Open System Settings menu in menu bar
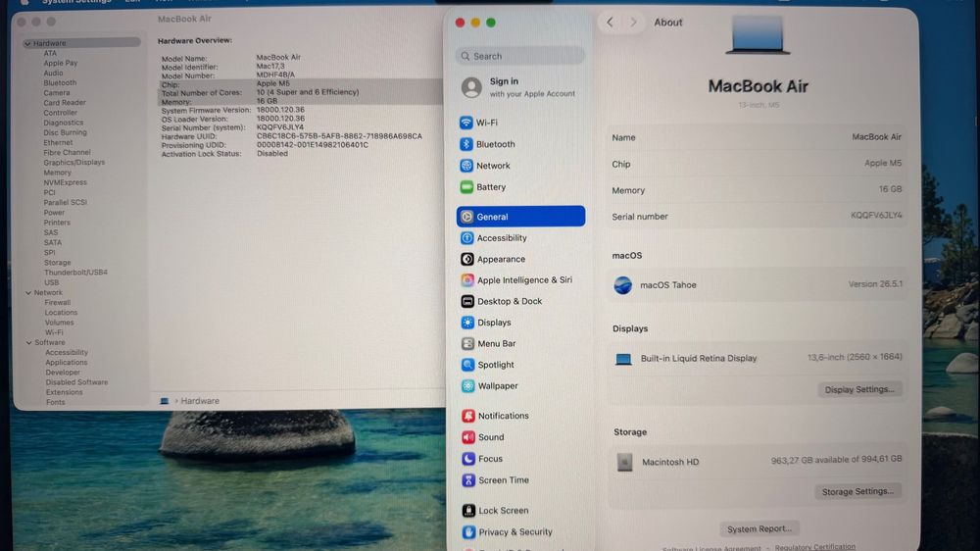980x551 pixels. tap(76, 2)
